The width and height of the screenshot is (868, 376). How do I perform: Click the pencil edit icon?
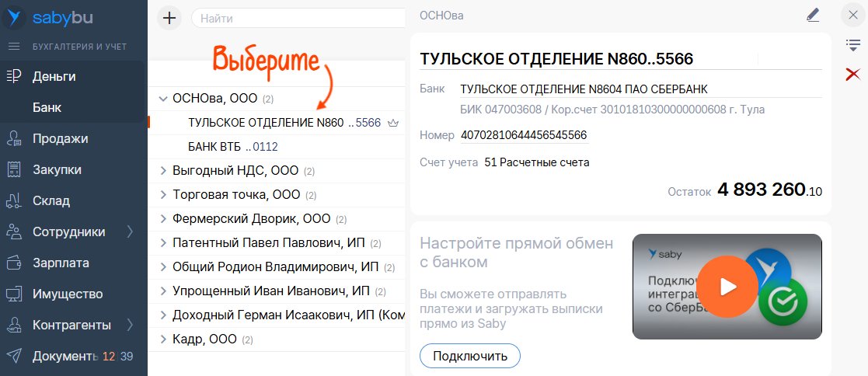[813, 15]
